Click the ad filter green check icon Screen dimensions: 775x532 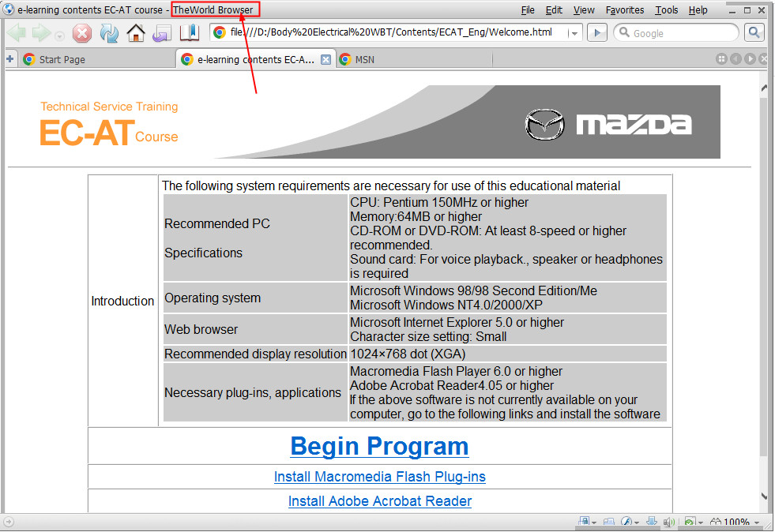690,523
